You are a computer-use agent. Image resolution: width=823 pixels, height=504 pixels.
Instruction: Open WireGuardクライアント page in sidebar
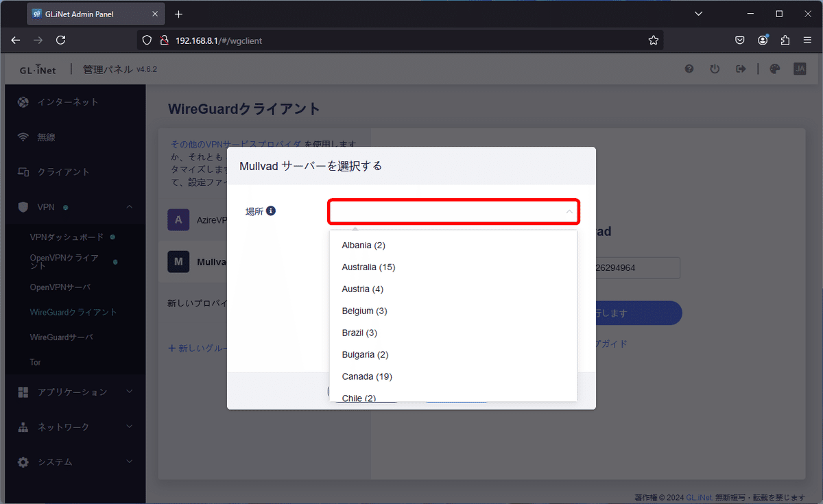(73, 312)
